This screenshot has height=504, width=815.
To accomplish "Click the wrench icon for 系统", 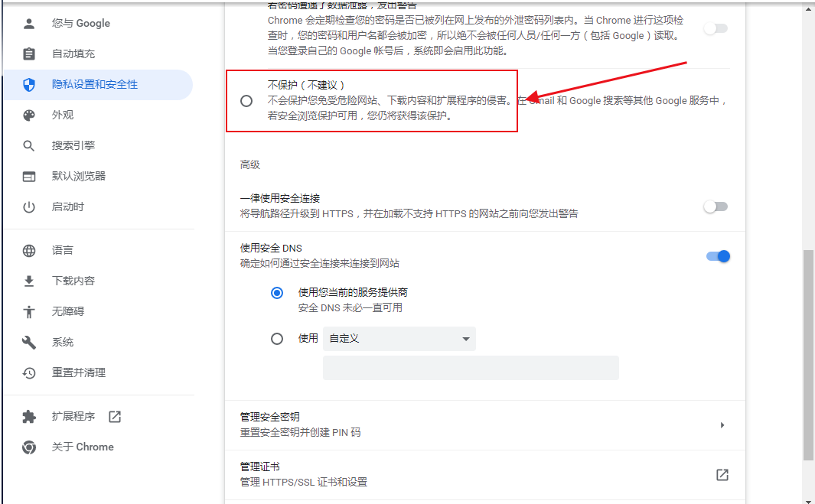I will (29, 342).
